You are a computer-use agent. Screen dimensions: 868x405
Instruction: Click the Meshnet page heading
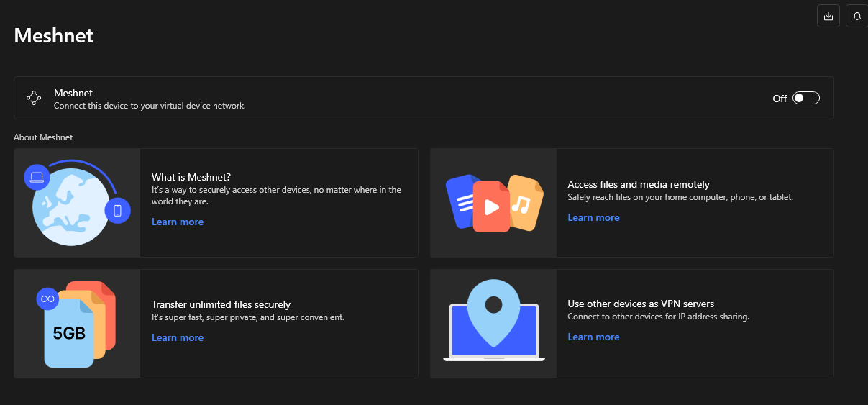pyautogui.click(x=54, y=35)
